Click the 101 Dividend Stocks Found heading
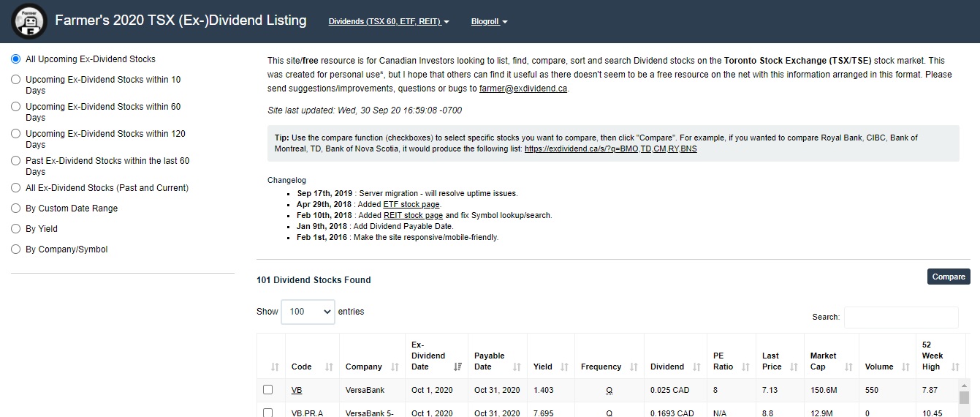Screen dimensions: 980x417 point(314,280)
